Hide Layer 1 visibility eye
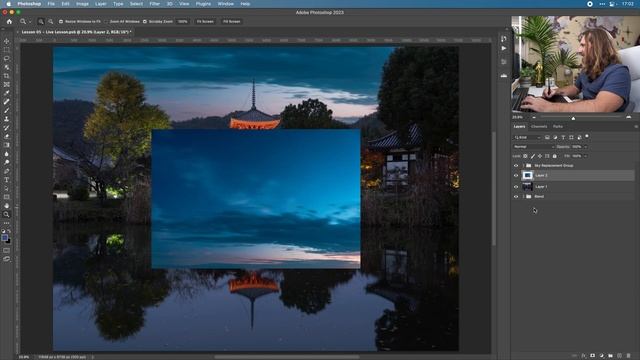The width and height of the screenshot is (640, 360). 516,187
